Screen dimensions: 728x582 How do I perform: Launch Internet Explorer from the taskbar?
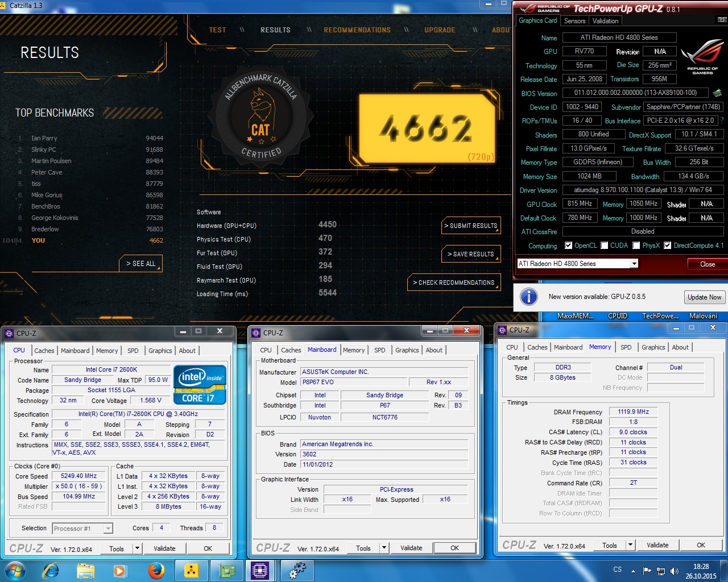point(51,570)
